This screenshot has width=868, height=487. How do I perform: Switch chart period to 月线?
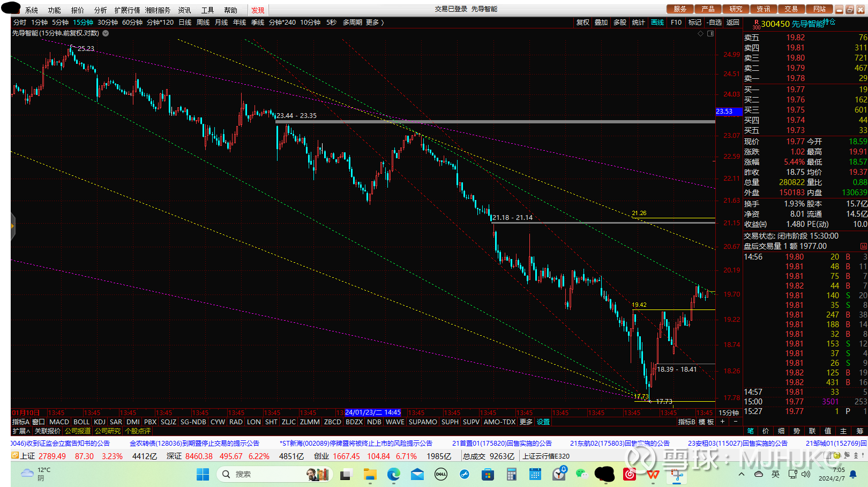coord(221,23)
